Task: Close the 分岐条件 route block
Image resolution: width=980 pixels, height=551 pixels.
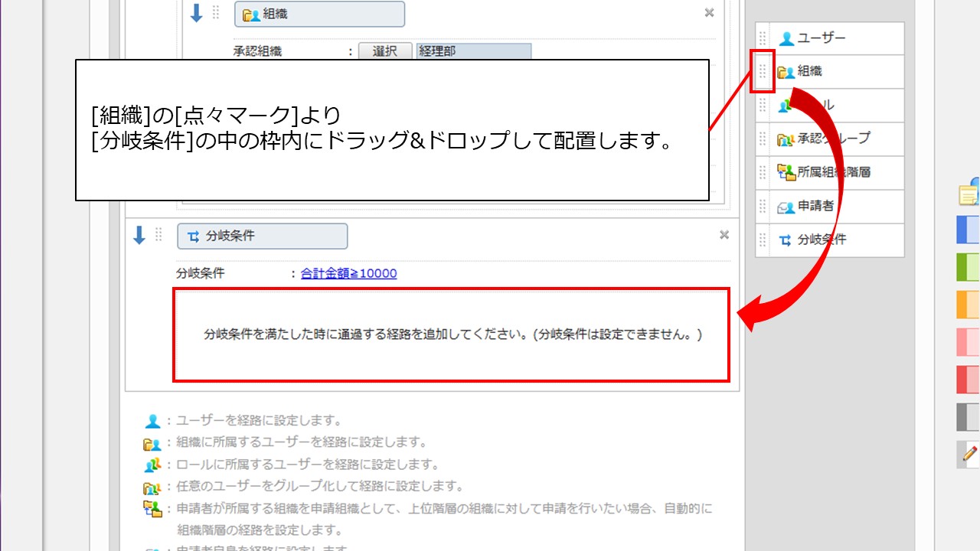Action: [724, 235]
